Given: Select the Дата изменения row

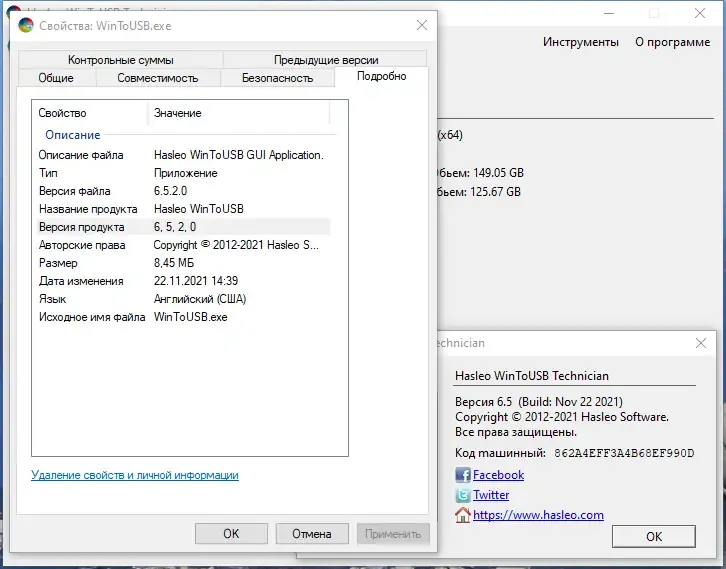Looking at the screenshot, I should coord(183,281).
